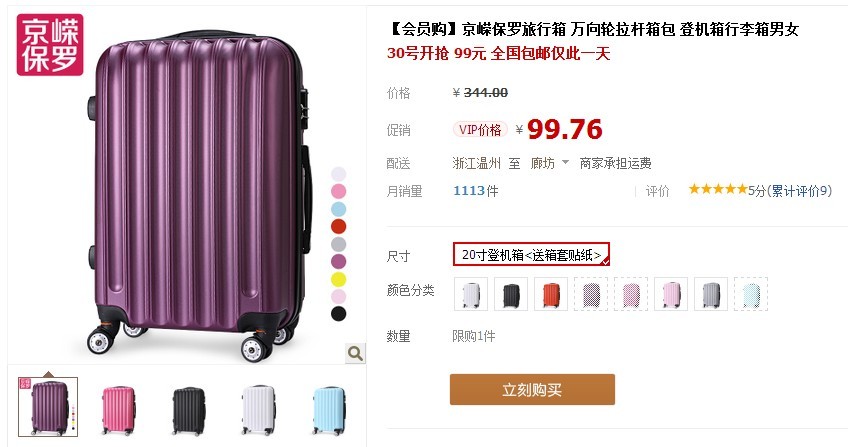This screenshot has height=447, width=848.
Task: Select the white suitcase color option
Action: [471, 294]
